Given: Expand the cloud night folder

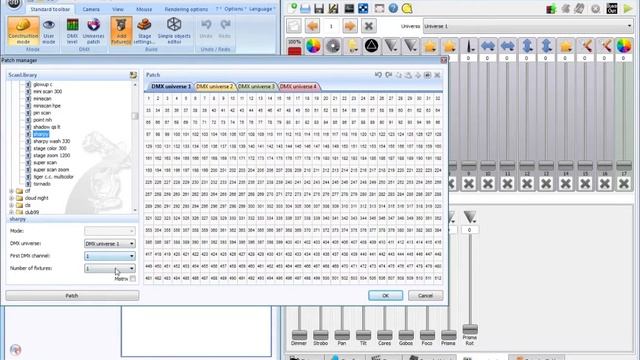Looking at the screenshot, I should tap(11, 198).
